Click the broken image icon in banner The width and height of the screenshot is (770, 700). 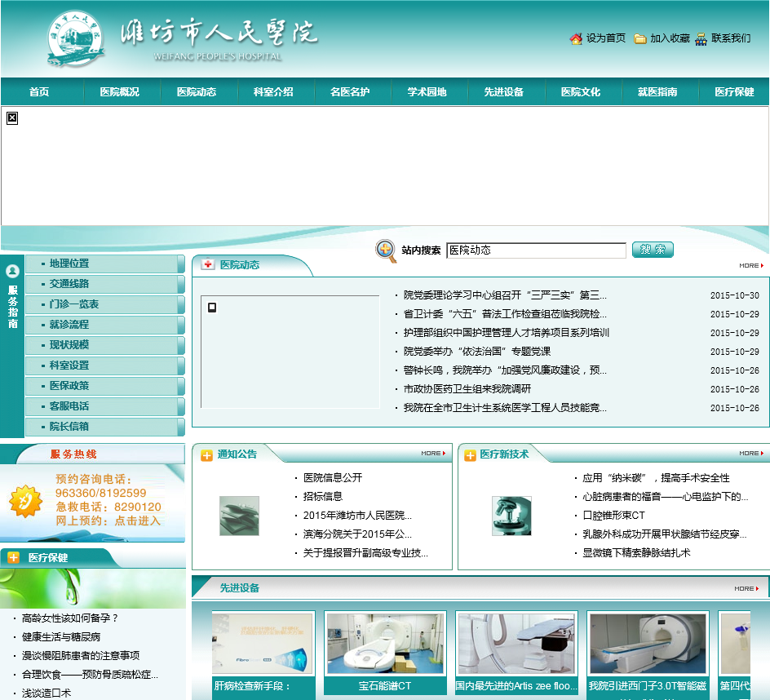click(x=12, y=118)
